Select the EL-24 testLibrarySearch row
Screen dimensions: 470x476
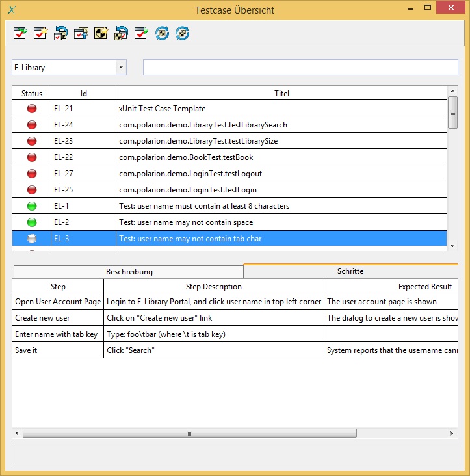click(x=203, y=125)
